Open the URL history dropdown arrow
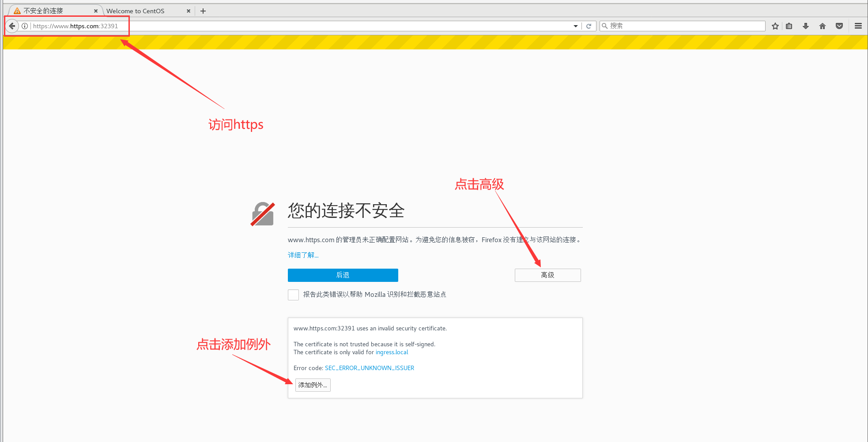This screenshot has width=868, height=442. pos(576,26)
